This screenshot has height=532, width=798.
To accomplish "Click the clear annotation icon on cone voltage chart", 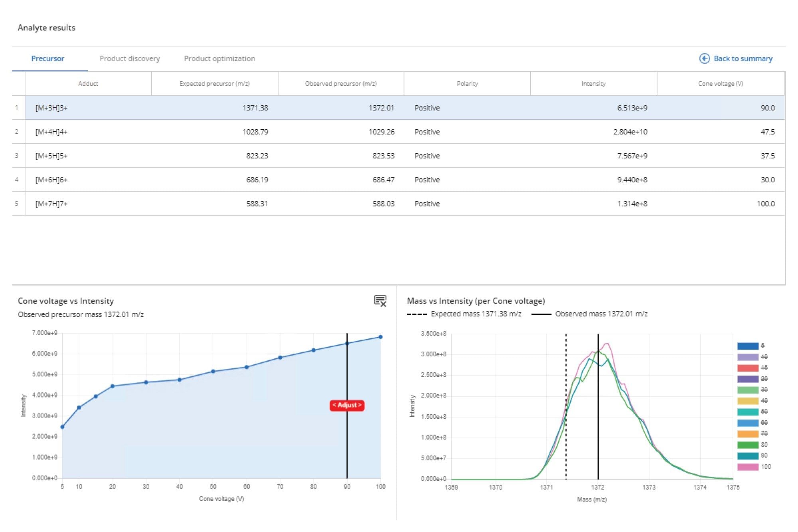I will (380, 301).
